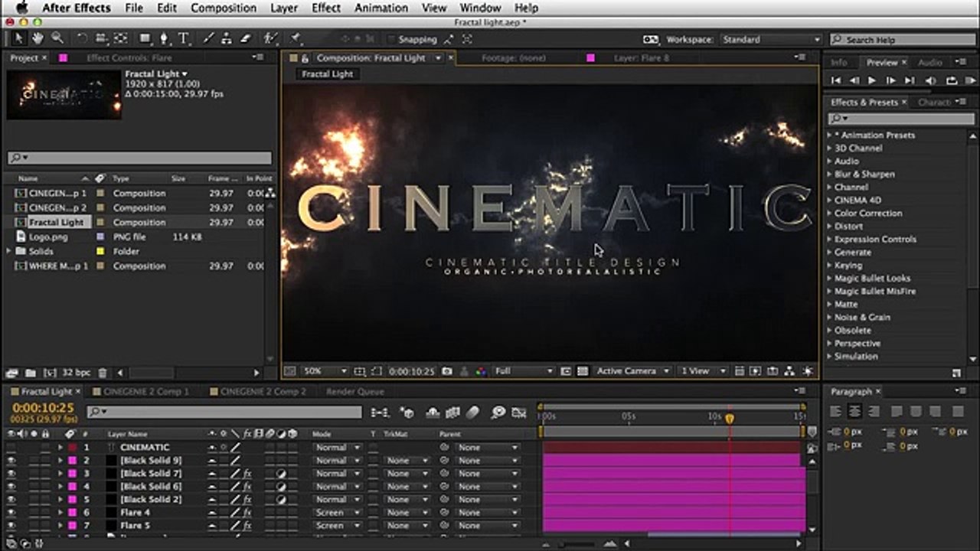Click the Fractal Light breadcrumb button in viewer
Image resolution: width=980 pixels, height=551 pixels.
[327, 74]
